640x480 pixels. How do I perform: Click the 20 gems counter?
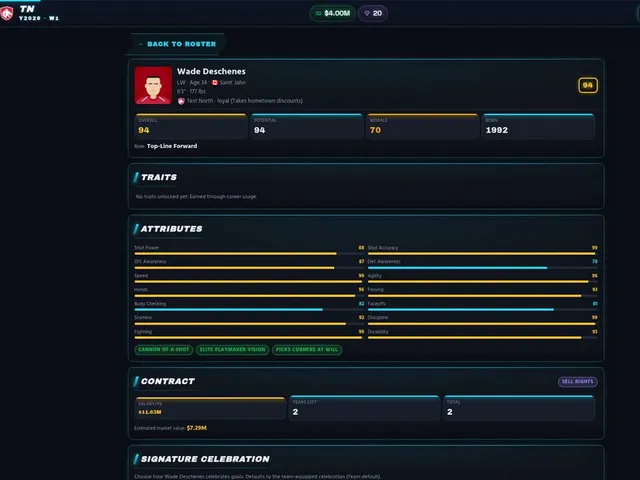(373, 13)
